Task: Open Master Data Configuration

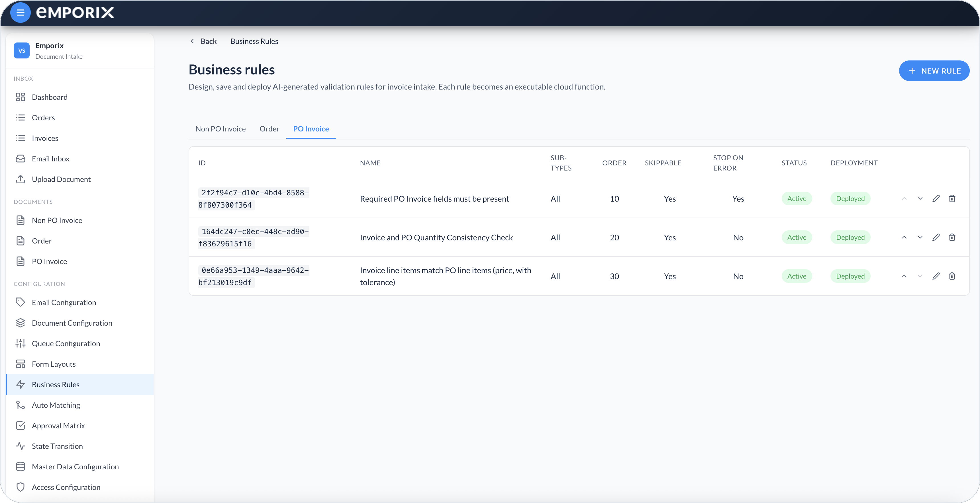Action: pyautogui.click(x=80, y=467)
